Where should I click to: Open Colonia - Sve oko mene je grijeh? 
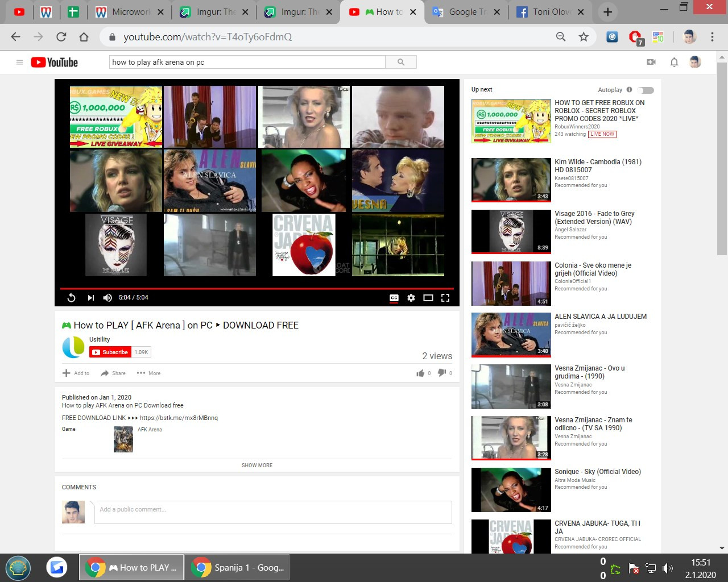pyautogui.click(x=593, y=269)
